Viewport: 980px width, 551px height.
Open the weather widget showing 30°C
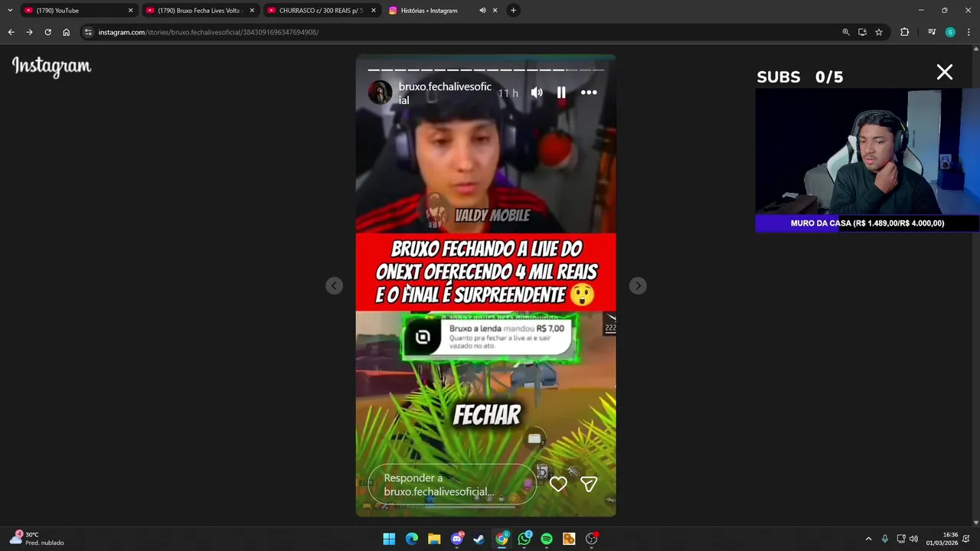(x=37, y=539)
